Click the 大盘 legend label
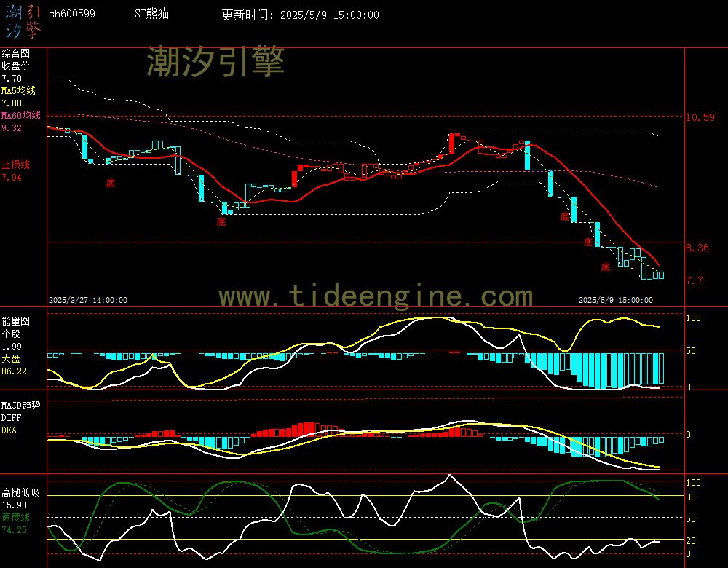This screenshot has height=568, width=728. pos(11,358)
